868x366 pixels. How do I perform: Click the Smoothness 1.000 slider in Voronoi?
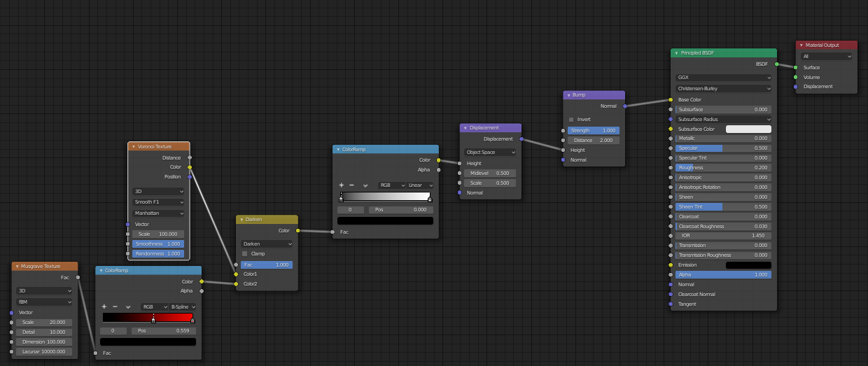coord(159,244)
